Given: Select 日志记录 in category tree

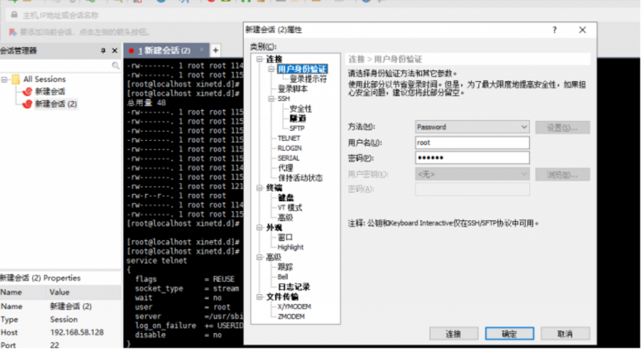Looking at the screenshot, I should [x=294, y=287].
